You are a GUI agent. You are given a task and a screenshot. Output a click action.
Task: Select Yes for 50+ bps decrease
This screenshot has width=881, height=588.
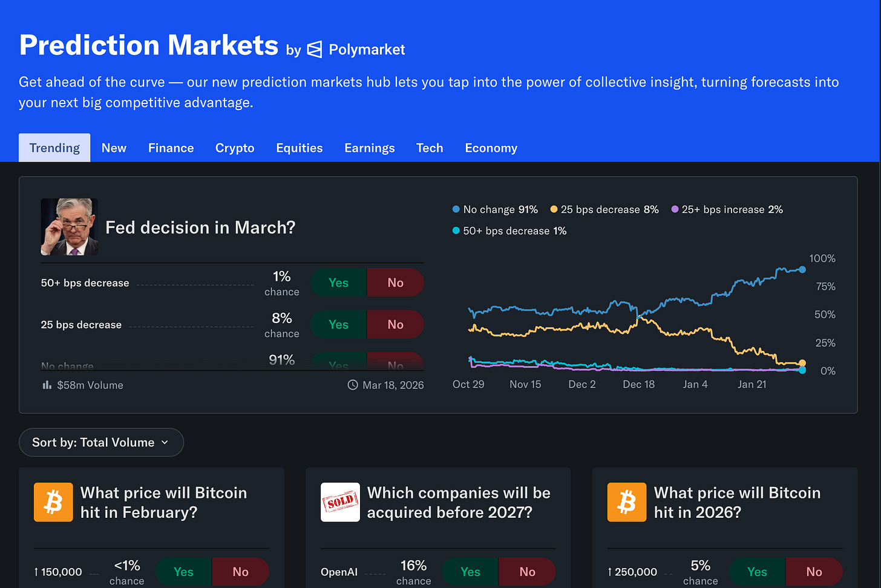coord(338,283)
